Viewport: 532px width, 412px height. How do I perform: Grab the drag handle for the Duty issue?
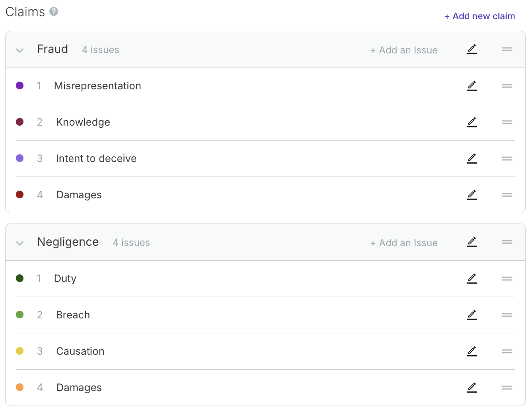tap(507, 278)
